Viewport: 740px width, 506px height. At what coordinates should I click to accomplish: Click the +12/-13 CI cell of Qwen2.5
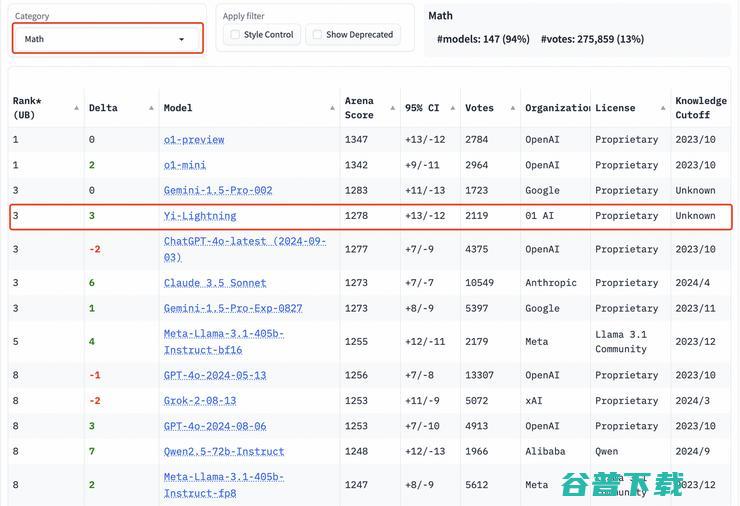click(x=425, y=451)
